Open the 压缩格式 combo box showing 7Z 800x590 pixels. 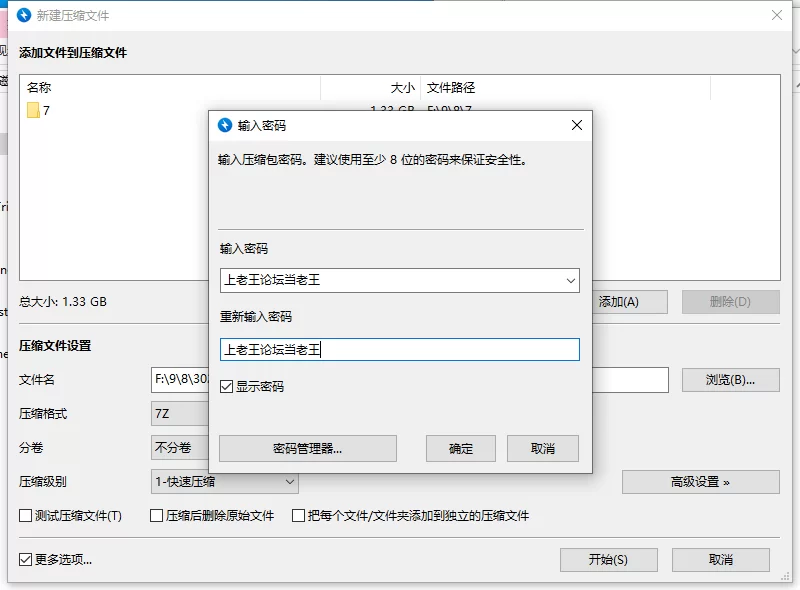(x=180, y=413)
